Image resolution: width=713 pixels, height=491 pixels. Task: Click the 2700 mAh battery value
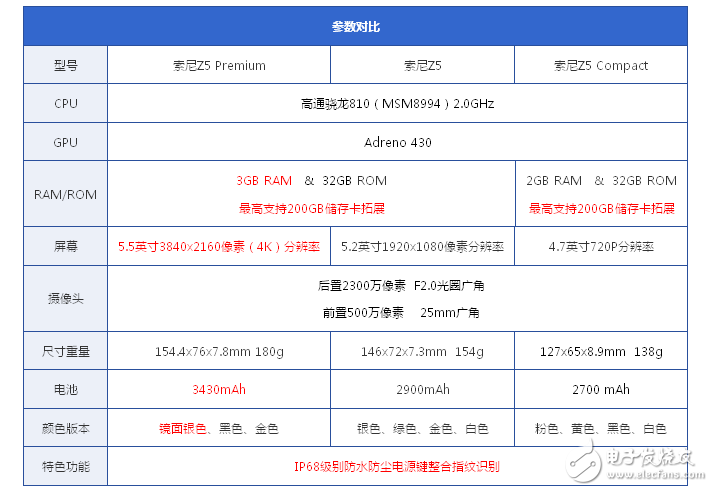601,389
